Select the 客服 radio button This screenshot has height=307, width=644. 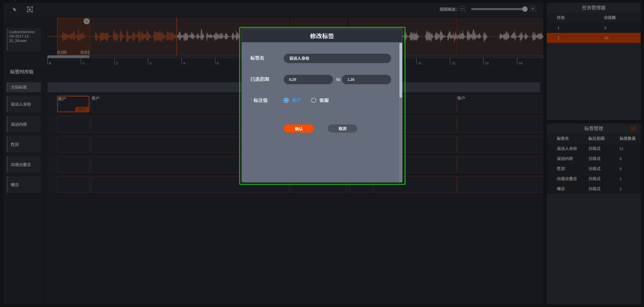click(x=313, y=100)
